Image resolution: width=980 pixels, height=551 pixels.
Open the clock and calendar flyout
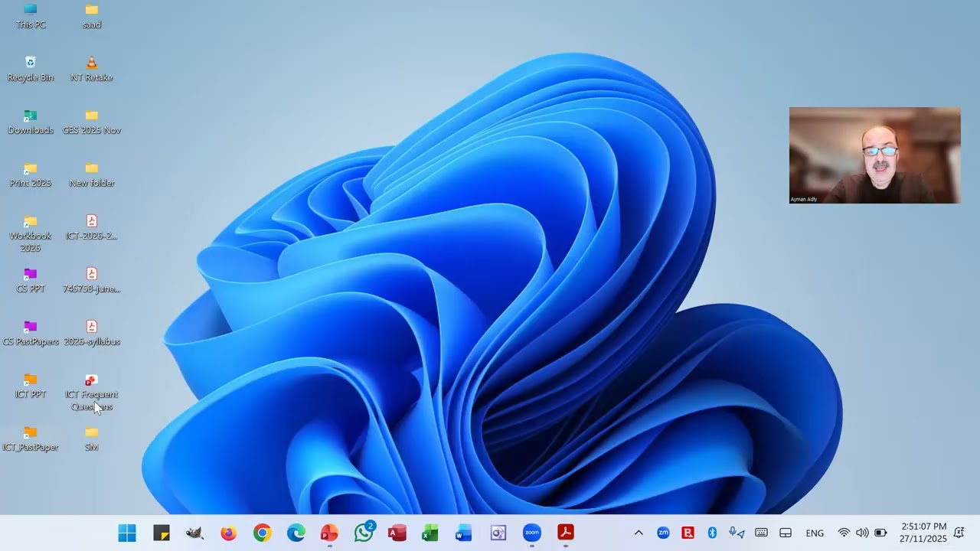click(924, 533)
